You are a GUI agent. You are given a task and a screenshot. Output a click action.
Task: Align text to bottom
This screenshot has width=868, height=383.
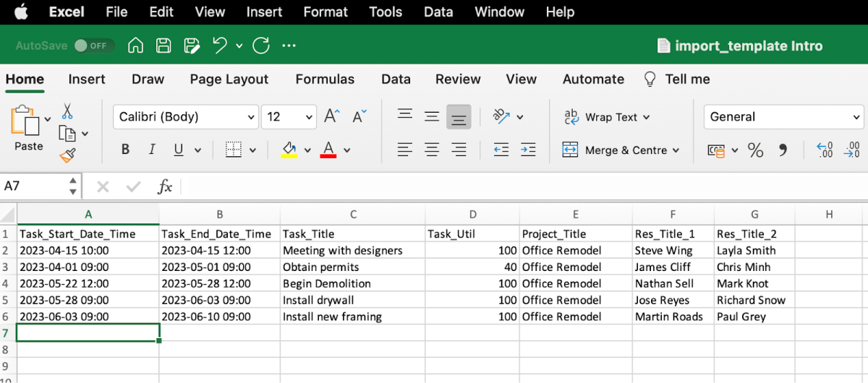[x=459, y=116]
